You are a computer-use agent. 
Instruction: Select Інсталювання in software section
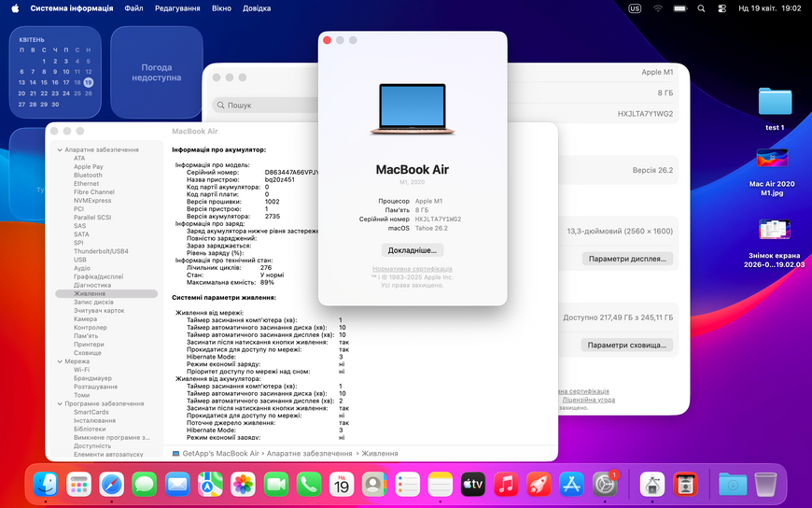95,420
